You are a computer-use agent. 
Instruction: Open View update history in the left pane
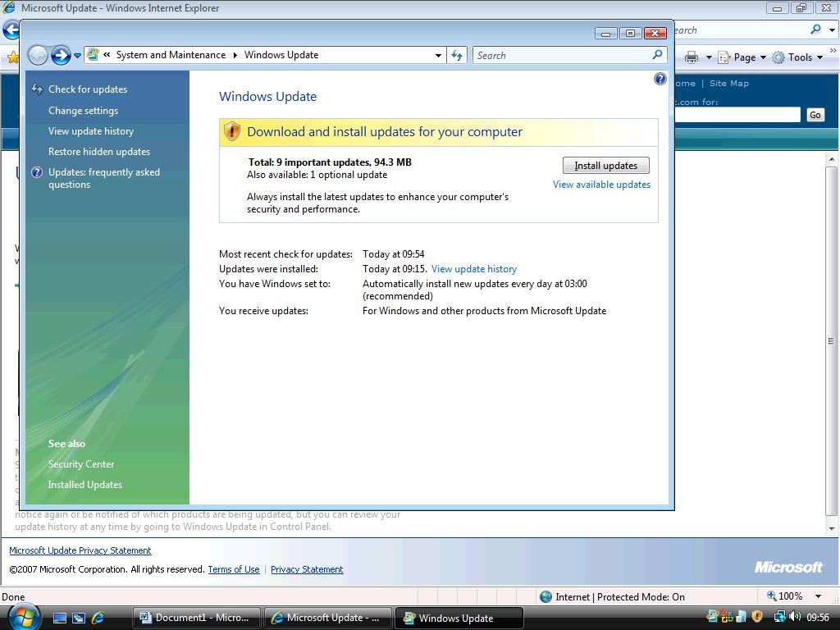coord(91,131)
